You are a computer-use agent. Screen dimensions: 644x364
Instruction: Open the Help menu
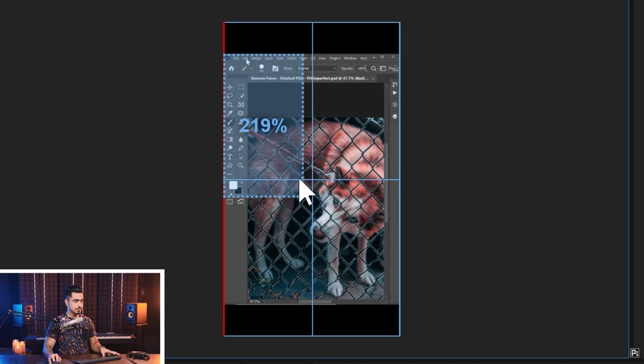point(364,58)
